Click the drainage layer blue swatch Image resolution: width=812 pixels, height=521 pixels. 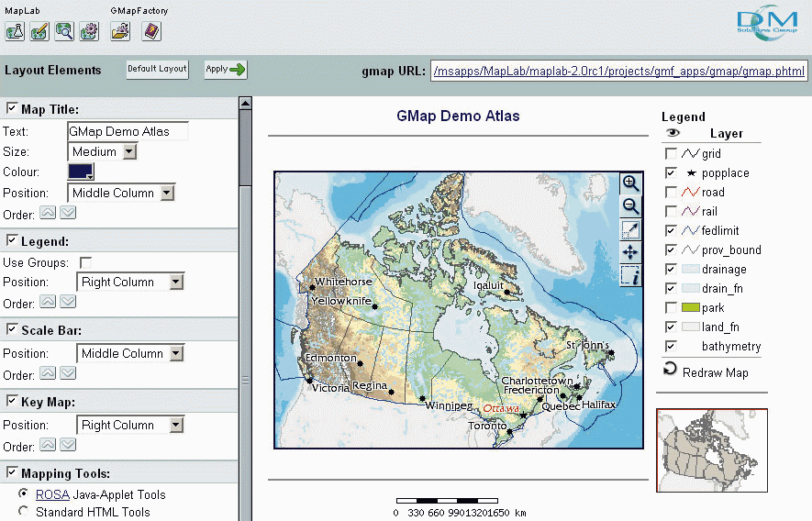691,270
